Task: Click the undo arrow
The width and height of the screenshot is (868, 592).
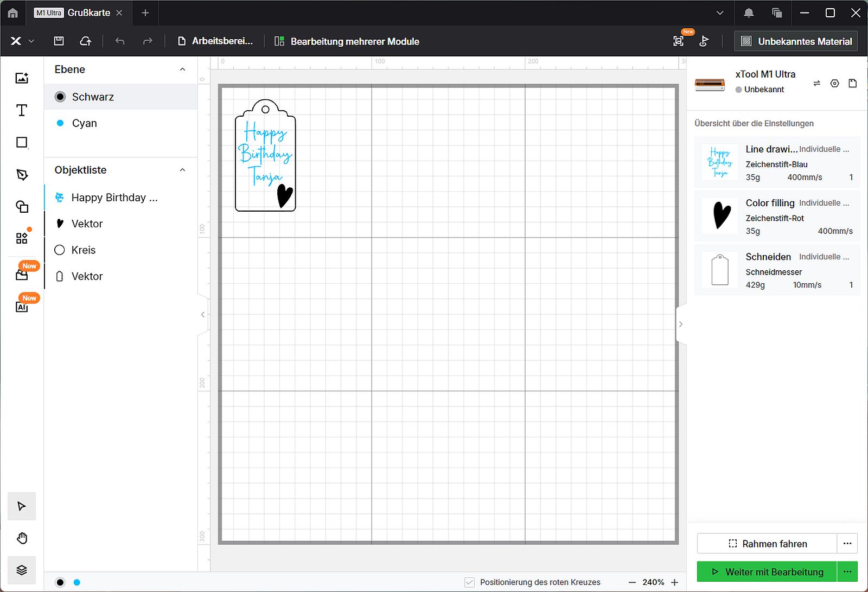Action: (x=120, y=41)
